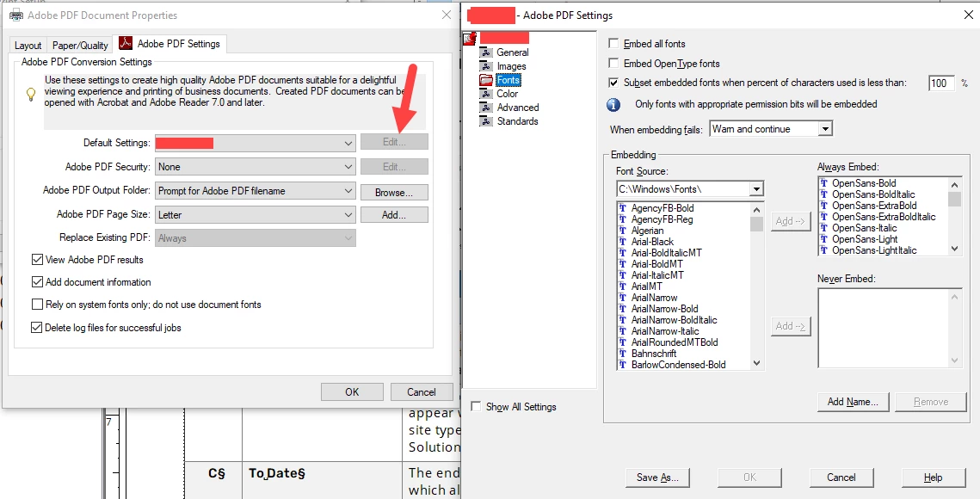
Task: Click the font icon beside OpenSans-Italic
Action: (823, 228)
